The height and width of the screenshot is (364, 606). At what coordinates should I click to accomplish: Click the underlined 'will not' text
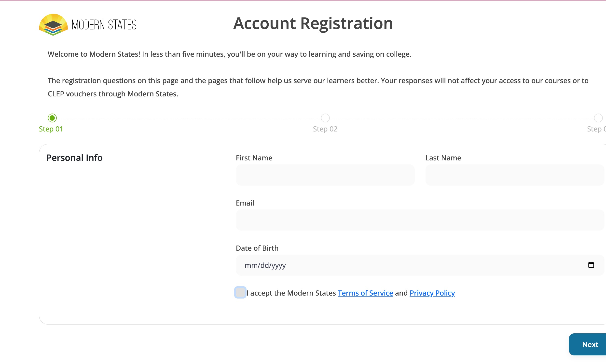point(446,80)
